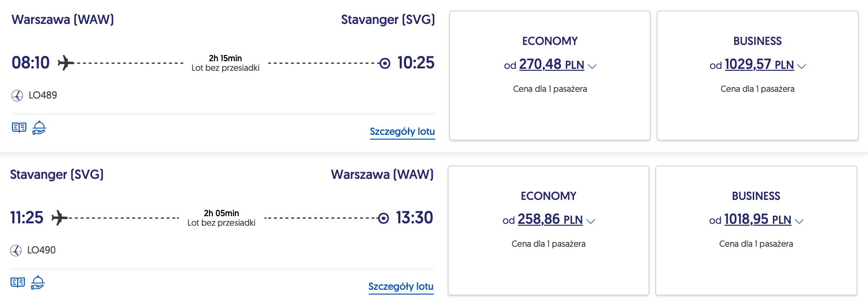Expand the chevron next to 270,48 PLN
This screenshot has width=868, height=307.
[592, 66]
